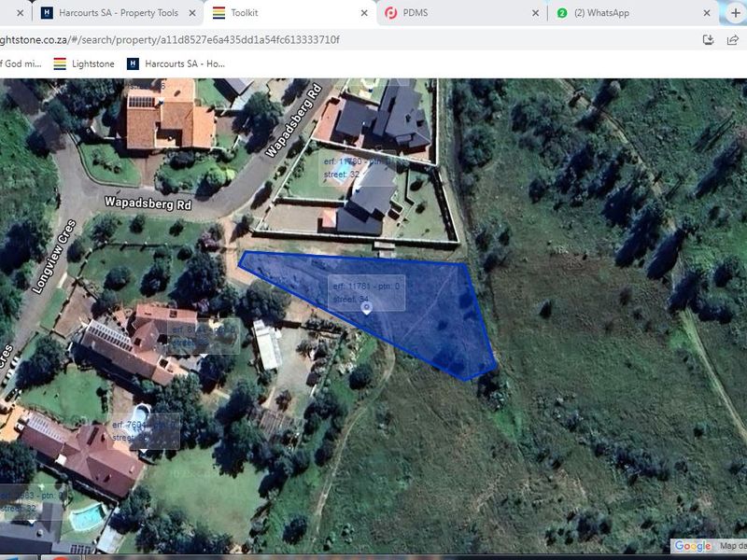Screen dimensions: 747x560
Task: Click the Lightstone favicon in the bookmarks bar
Action: [x=57, y=66]
